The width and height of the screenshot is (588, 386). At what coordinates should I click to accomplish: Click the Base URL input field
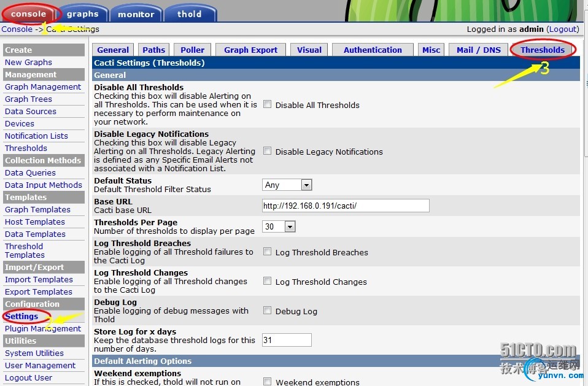[346, 206]
